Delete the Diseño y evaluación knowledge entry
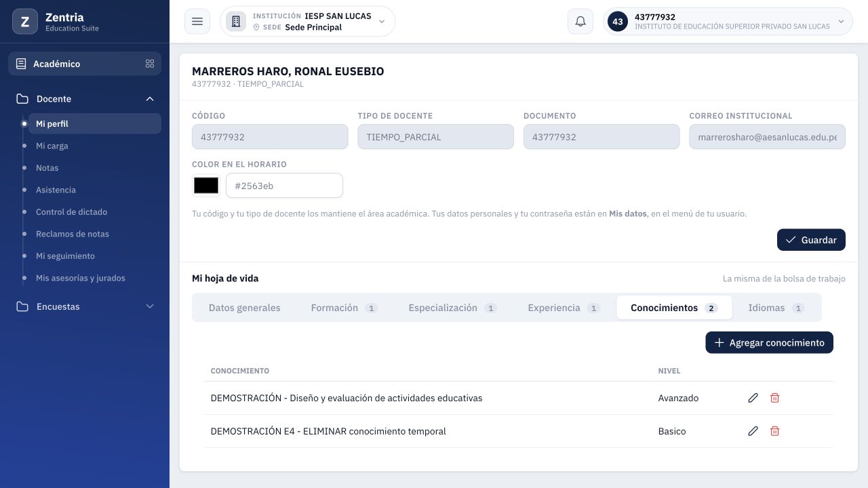The image size is (868, 488). tap(774, 398)
